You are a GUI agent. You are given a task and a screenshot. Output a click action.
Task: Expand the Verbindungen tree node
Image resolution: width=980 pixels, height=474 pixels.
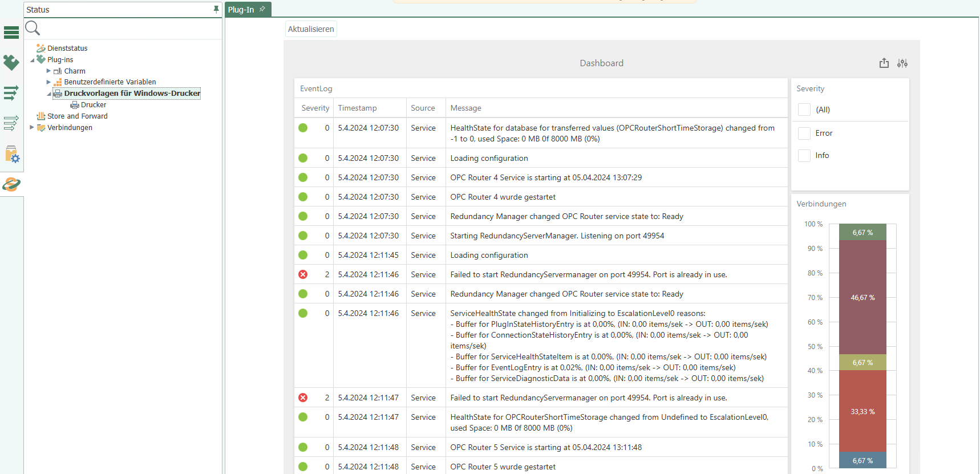point(32,127)
